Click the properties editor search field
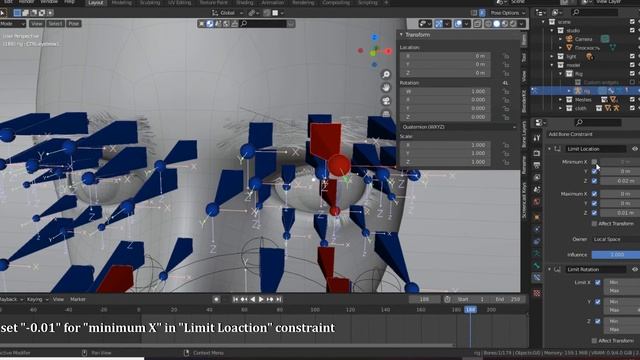640x360 pixels. (x=598, y=122)
